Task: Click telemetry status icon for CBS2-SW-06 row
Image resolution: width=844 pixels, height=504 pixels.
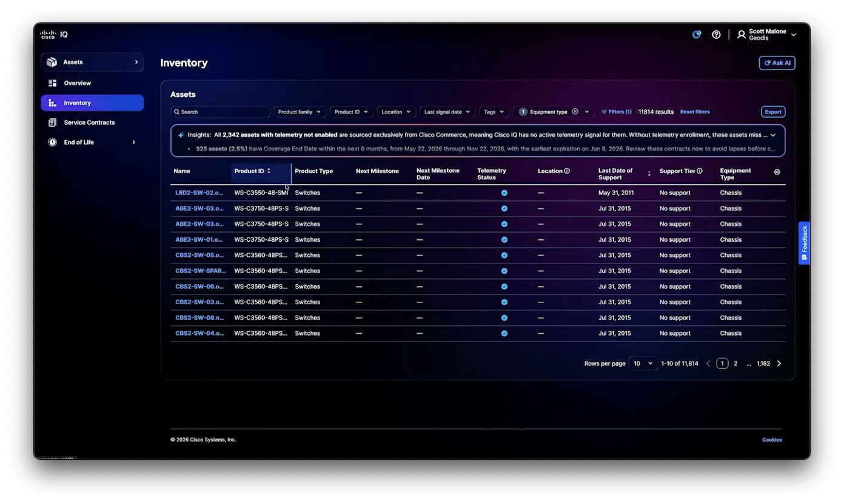Action: [x=504, y=287]
